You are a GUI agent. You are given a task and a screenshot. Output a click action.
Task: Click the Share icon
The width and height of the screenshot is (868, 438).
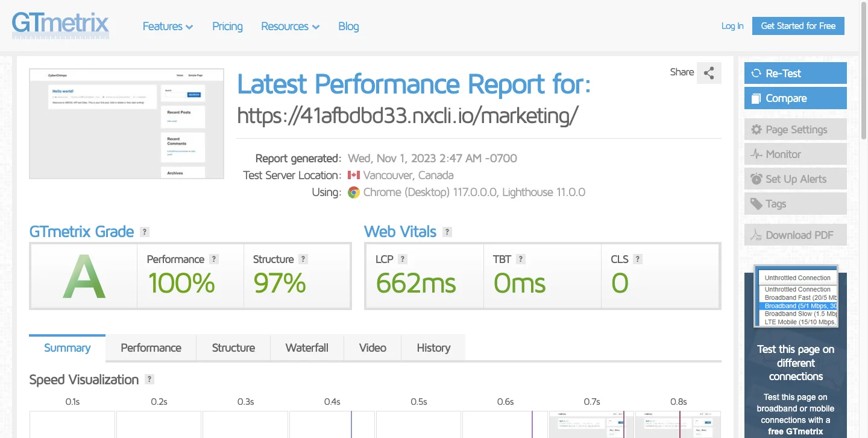tap(709, 72)
